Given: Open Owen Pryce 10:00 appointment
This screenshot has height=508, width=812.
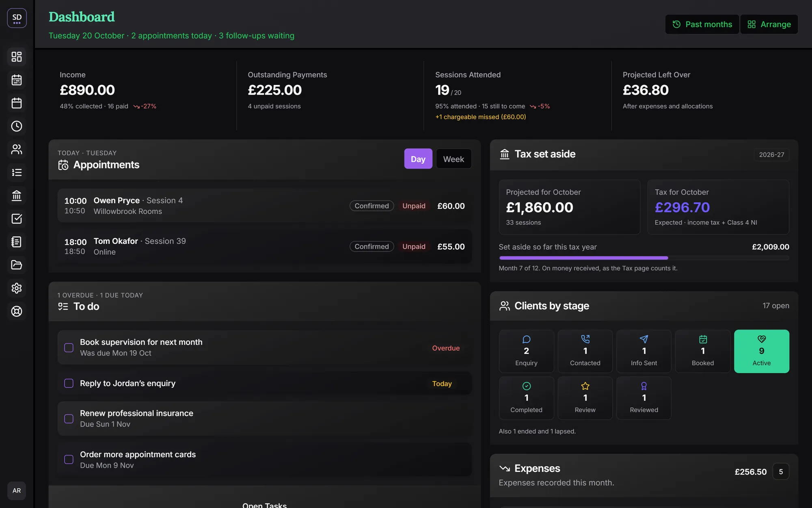Looking at the screenshot, I should tap(265, 206).
